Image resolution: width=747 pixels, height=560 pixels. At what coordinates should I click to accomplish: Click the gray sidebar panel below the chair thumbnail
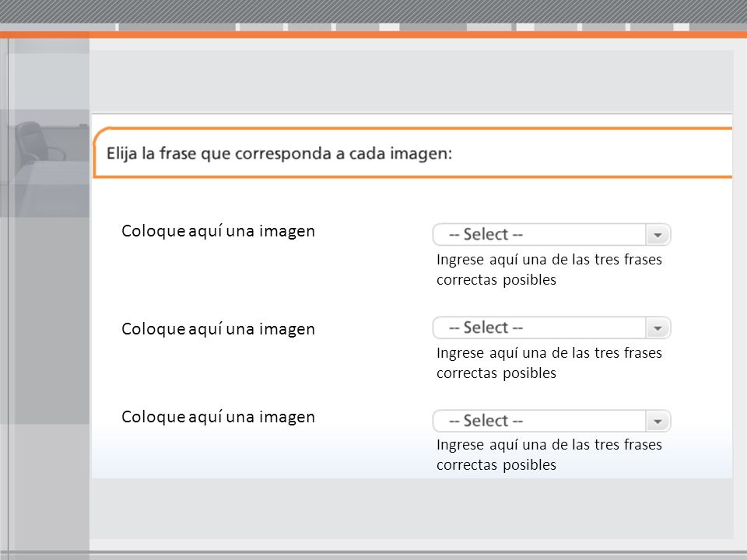[45, 320]
